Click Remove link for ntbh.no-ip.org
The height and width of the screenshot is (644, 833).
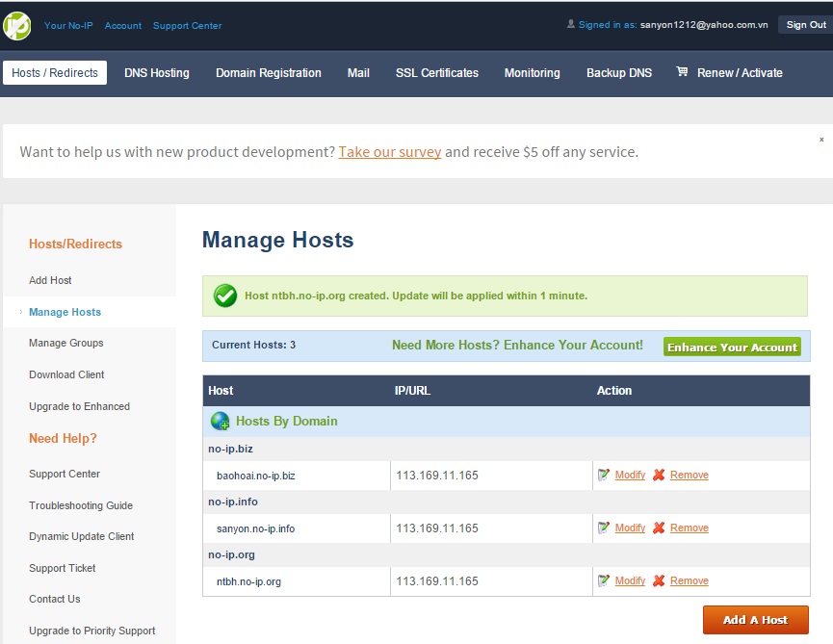point(690,580)
